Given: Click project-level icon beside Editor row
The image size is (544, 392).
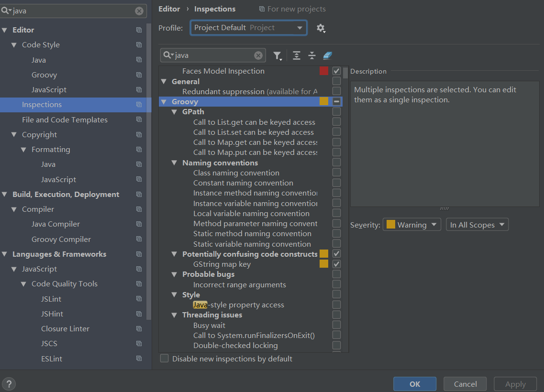Looking at the screenshot, I should pos(139,30).
